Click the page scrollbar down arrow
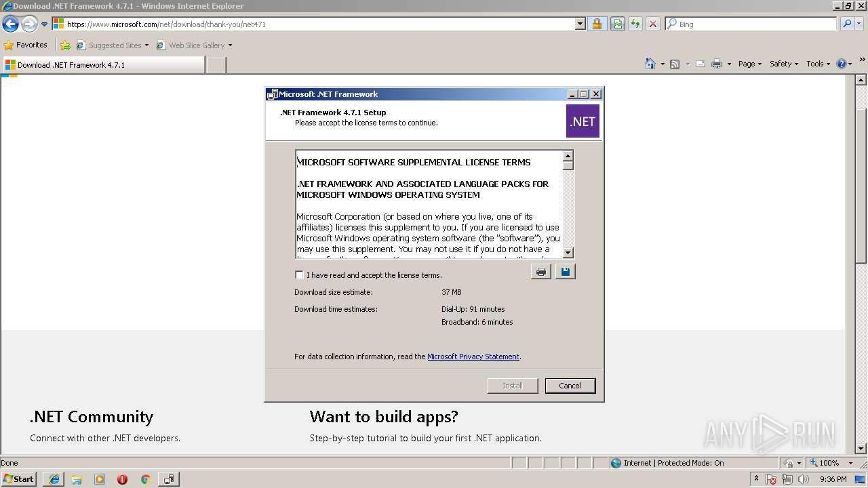This screenshot has height=488, width=868. point(861,449)
